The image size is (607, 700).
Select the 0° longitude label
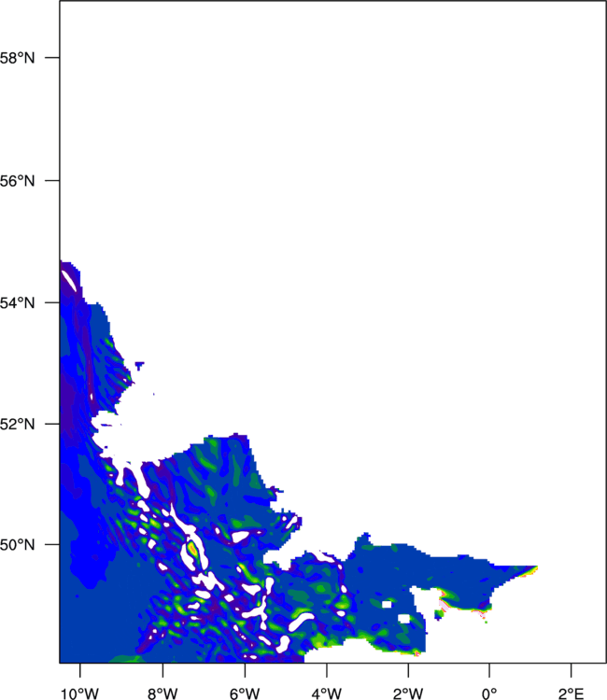click(489, 693)
